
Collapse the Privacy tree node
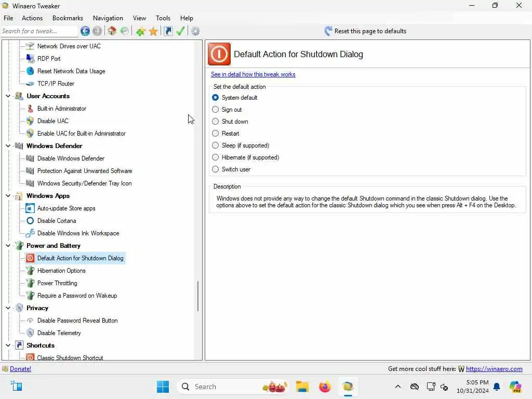[8, 308]
